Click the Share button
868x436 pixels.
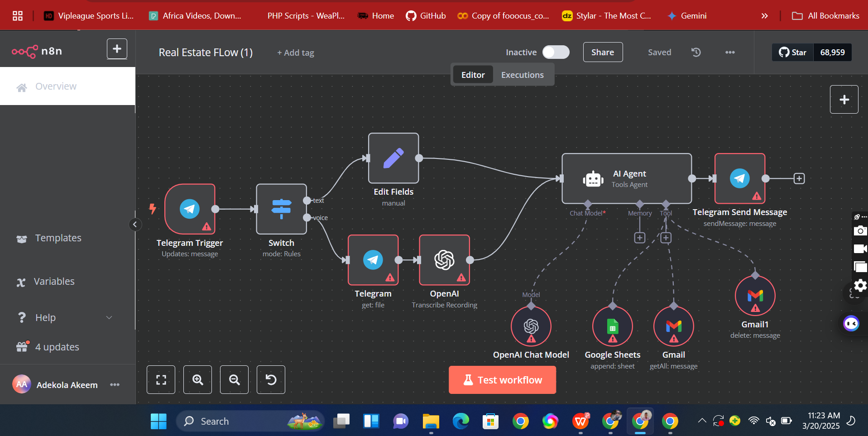coord(603,52)
